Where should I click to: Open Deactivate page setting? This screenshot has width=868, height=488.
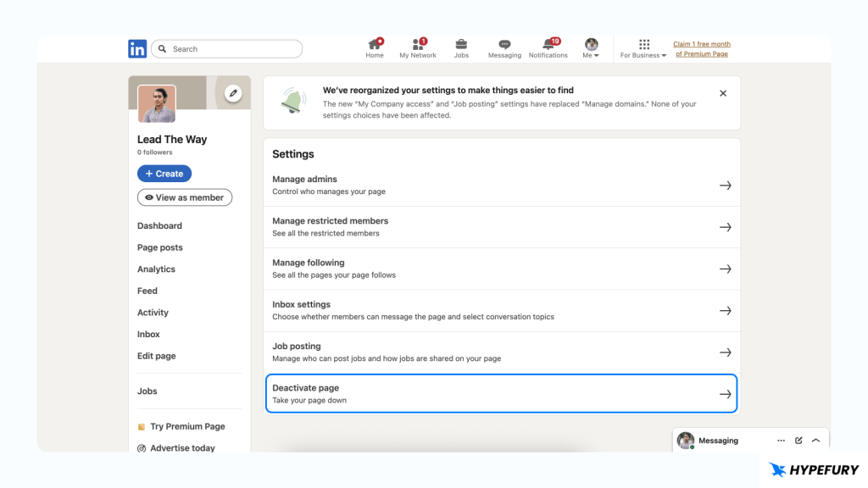tap(501, 394)
